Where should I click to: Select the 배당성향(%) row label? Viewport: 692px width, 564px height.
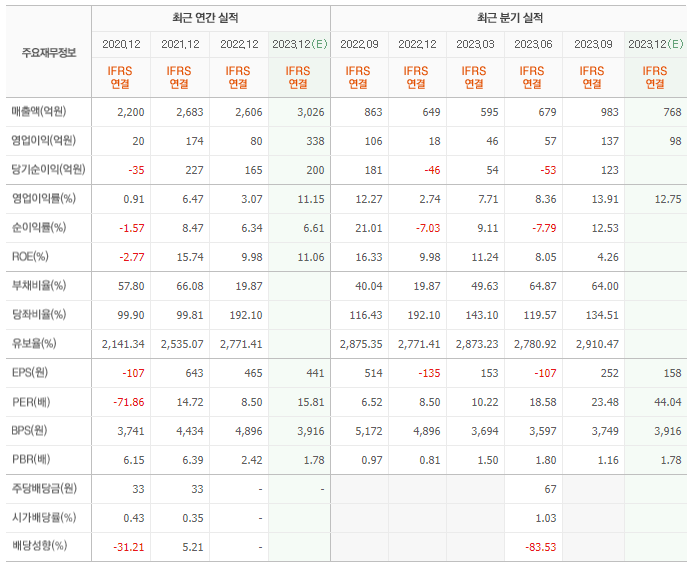click(39, 546)
